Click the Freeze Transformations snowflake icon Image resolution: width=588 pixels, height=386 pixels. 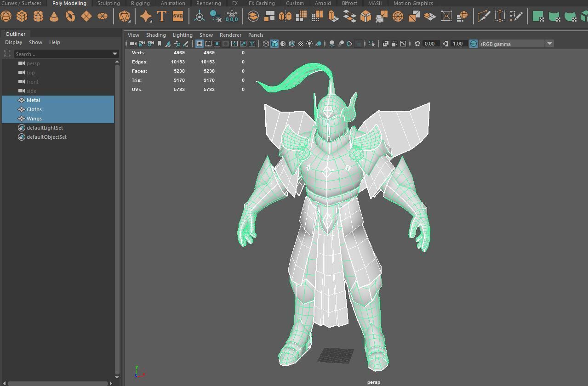pyautogui.click(x=232, y=16)
